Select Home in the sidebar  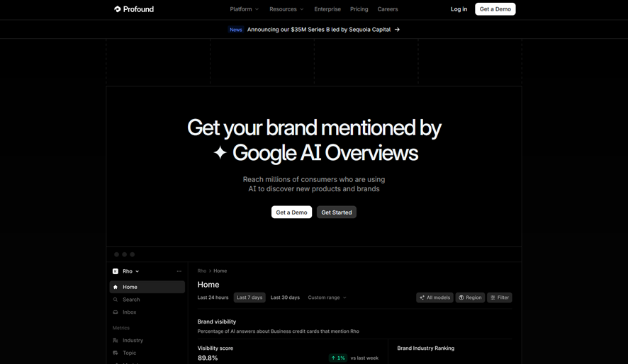(x=147, y=287)
